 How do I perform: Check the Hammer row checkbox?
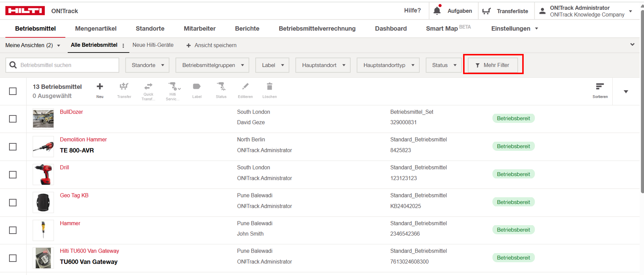click(x=13, y=230)
